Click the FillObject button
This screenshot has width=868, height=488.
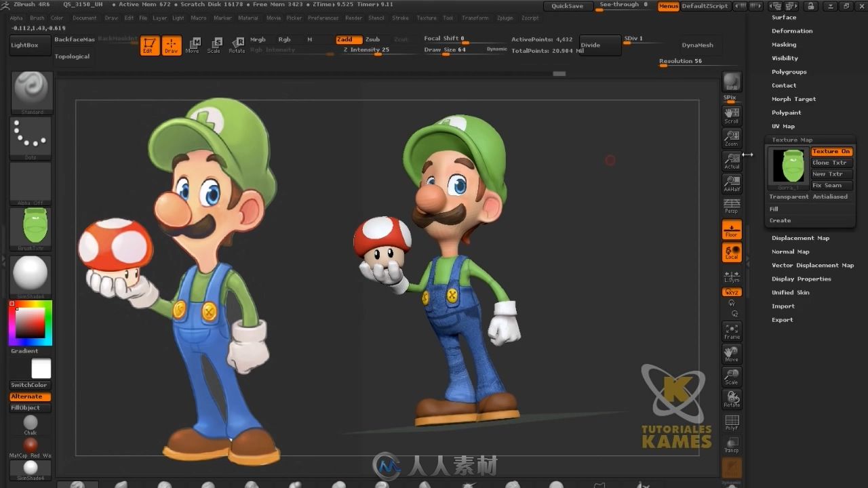[30, 408]
